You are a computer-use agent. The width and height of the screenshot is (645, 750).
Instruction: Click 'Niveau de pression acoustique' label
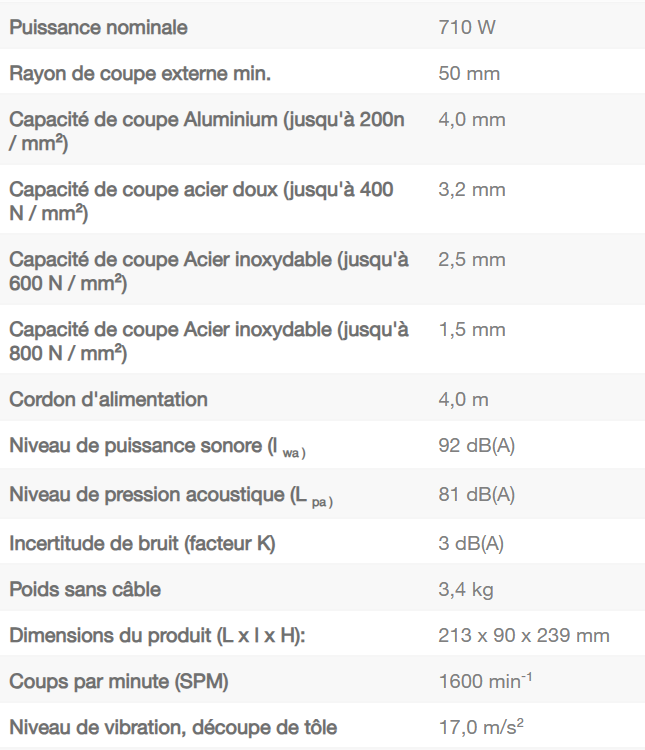tap(170, 495)
